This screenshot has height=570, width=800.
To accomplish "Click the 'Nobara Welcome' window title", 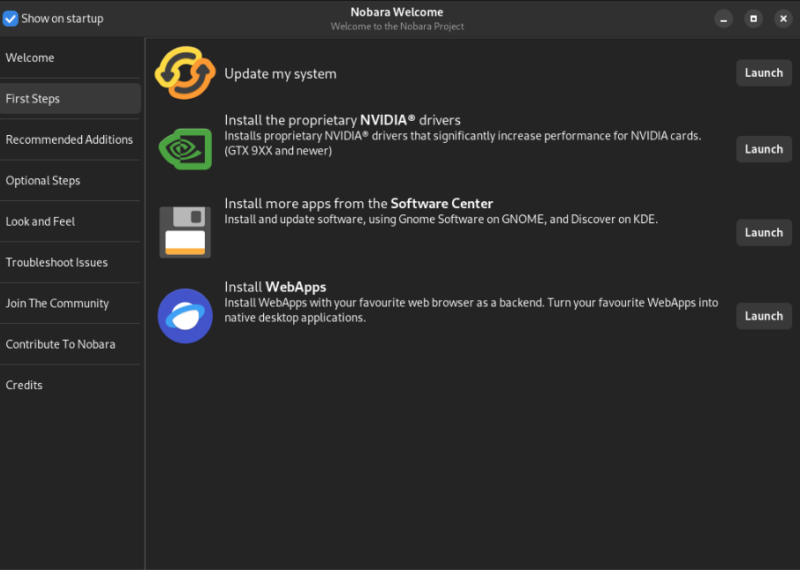I will tap(397, 12).
